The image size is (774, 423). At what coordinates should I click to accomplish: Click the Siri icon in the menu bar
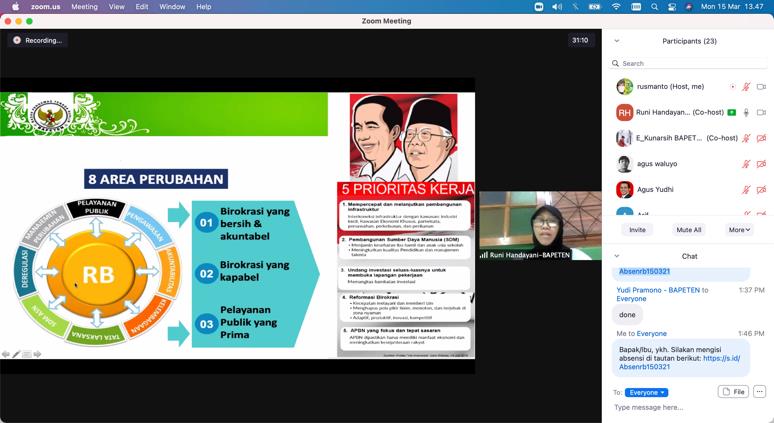coord(689,7)
